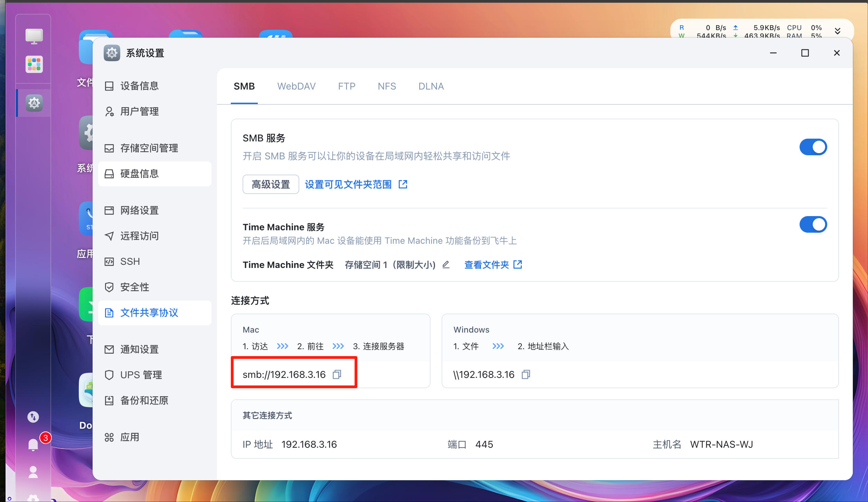Click the Time Machine folder edit pencil
Image resolution: width=868 pixels, height=502 pixels.
pos(446,264)
